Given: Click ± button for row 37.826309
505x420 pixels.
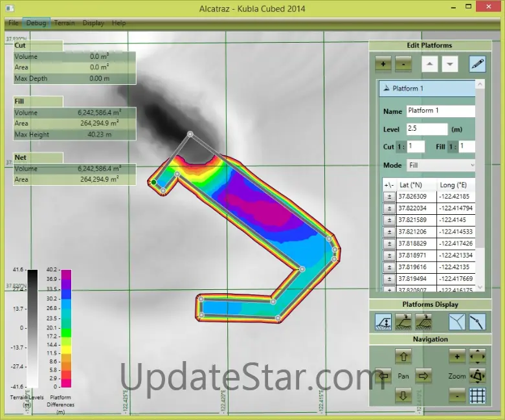Looking at the screenshot, I should pyautogui.click(x=389, y=197).
